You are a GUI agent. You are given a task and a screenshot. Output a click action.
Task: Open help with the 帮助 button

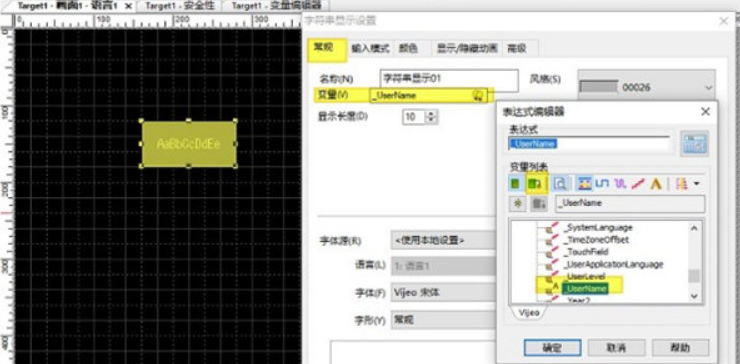coord(680,348)
